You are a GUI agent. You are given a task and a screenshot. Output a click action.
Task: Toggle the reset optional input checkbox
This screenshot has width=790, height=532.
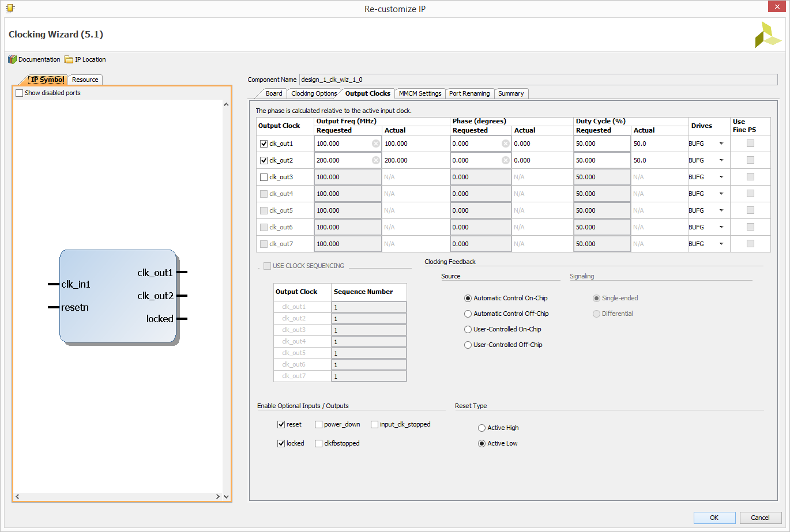pyautogui.click(x=281, y=424)
